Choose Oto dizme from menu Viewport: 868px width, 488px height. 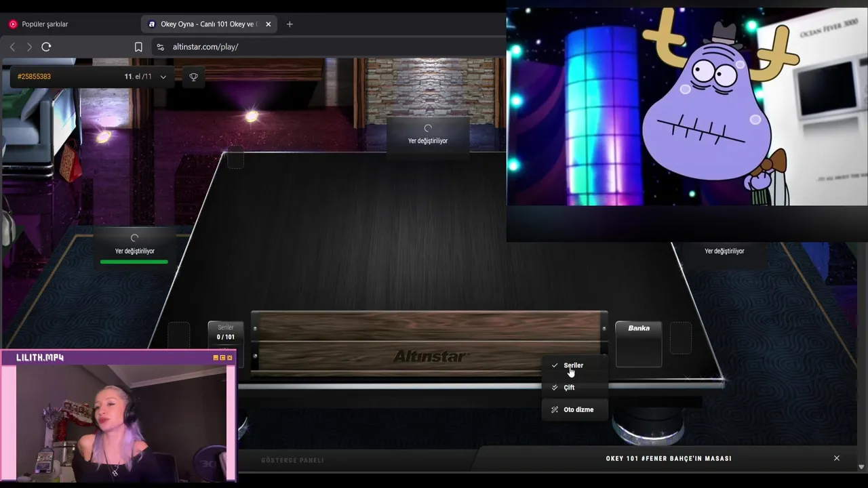(574, 409)
